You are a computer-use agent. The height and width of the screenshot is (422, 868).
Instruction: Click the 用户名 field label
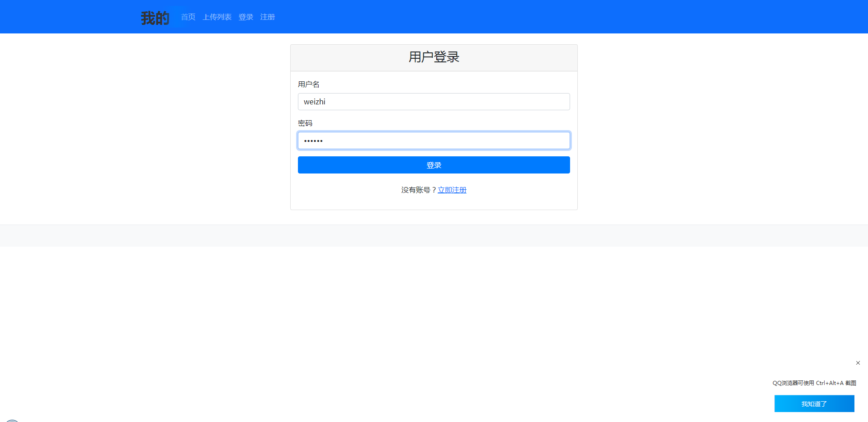pyautogui.click(x=309, y=84)
